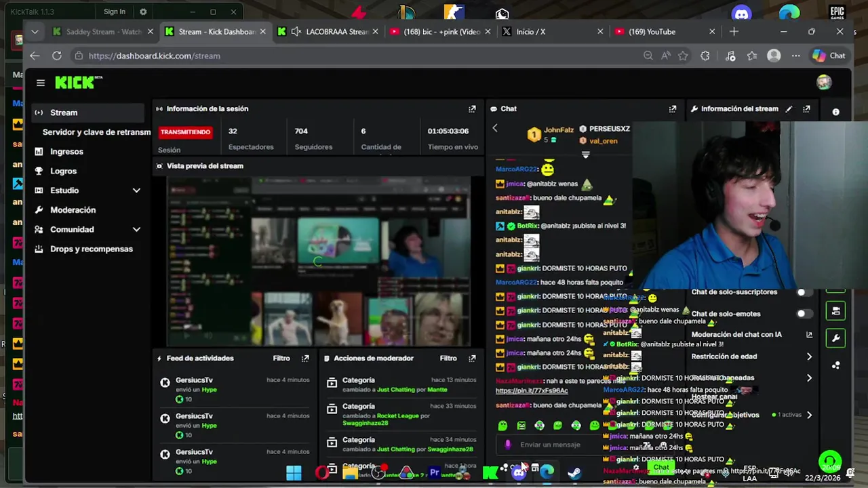Click the 32 Espectadores count

(233, 131)
